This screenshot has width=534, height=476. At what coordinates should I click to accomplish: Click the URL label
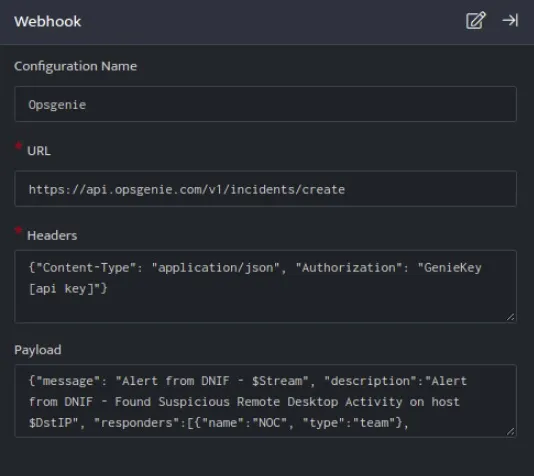click(39, 151)
